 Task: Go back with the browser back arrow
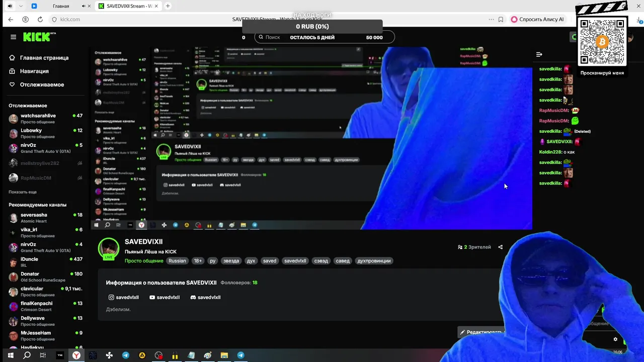click(11, 20)
